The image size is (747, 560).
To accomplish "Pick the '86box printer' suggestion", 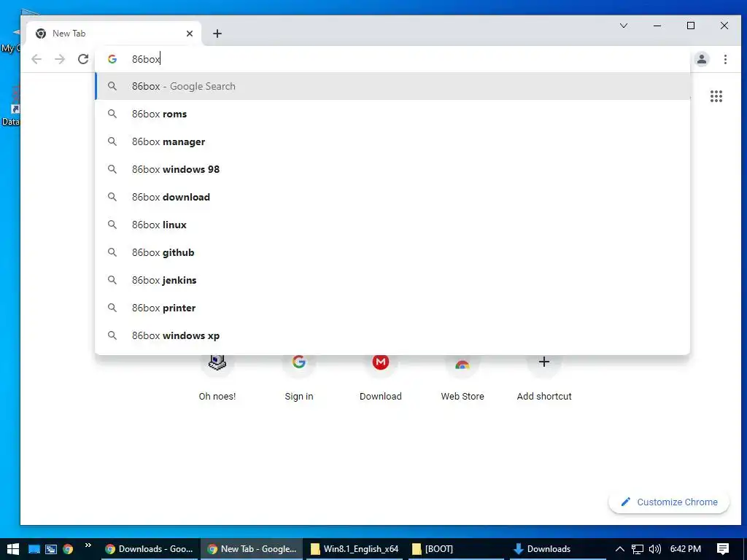I will coord(392,308).
